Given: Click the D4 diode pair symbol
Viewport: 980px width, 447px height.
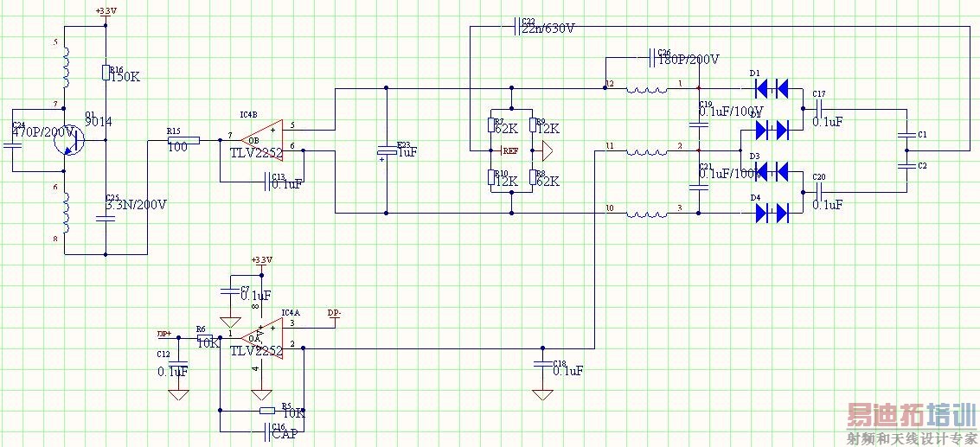Looking at the screenshot, I should click(x=772, y=214).
